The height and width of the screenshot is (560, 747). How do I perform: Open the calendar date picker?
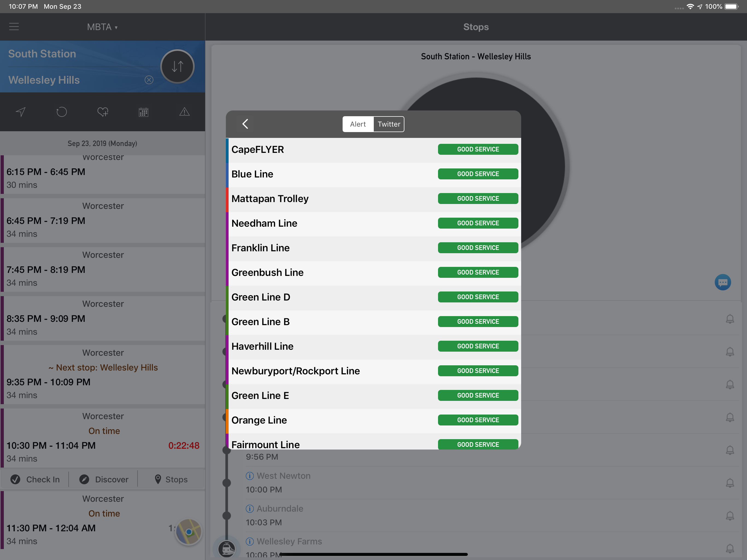(144, 112)
